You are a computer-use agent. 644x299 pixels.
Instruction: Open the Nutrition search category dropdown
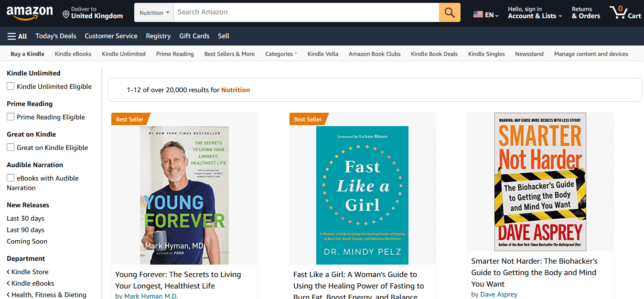154,12
